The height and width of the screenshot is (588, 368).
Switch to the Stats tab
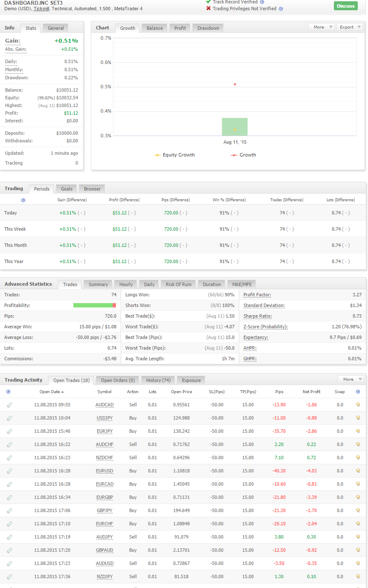[x=31, y=28]
